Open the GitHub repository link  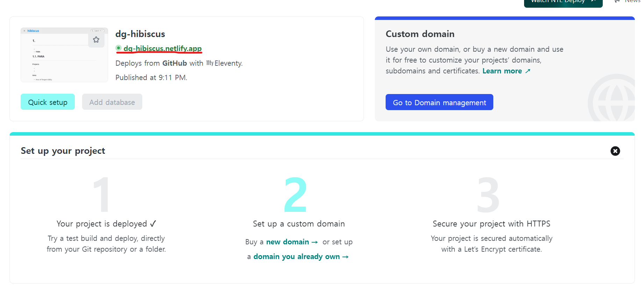tap(174, 63)
